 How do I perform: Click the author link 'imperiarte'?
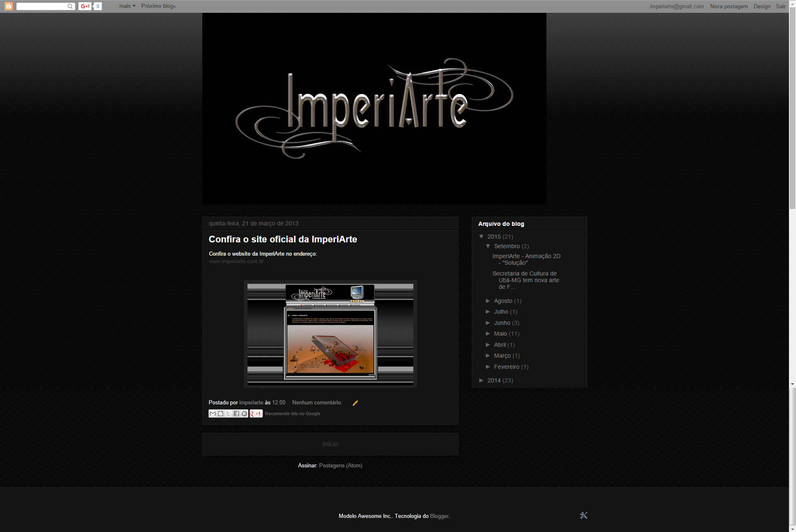pos(251,403)
